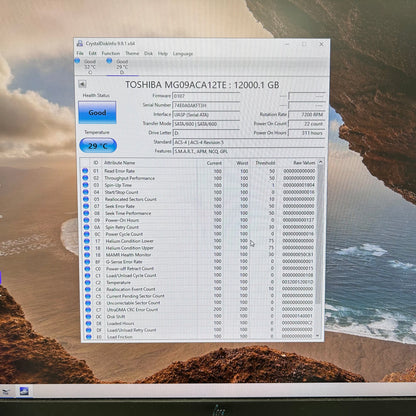Click the leftmost icon in the Windows taskbar
This screenshot has width=416, height=416.
6,392
